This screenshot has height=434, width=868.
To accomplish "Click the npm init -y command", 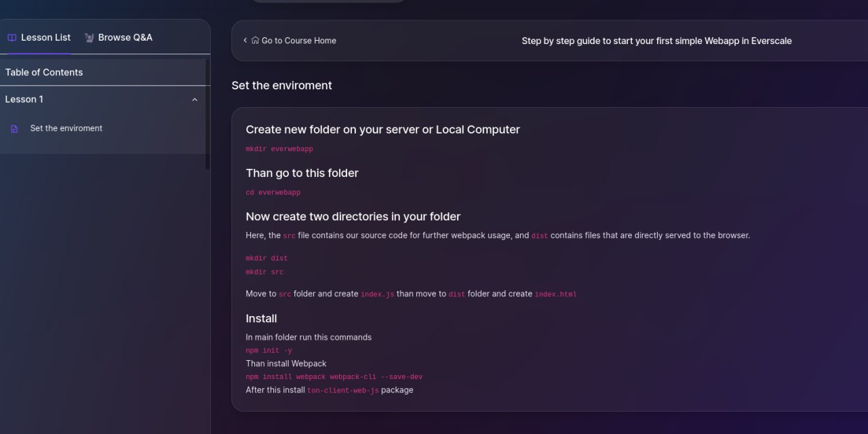I will (x=269, y=351).
